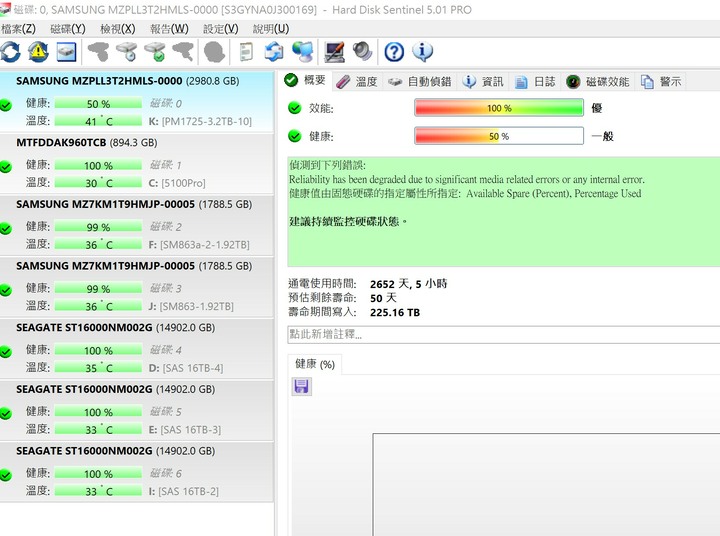
Task: Open the text report document icon
Action: (247, 51)
